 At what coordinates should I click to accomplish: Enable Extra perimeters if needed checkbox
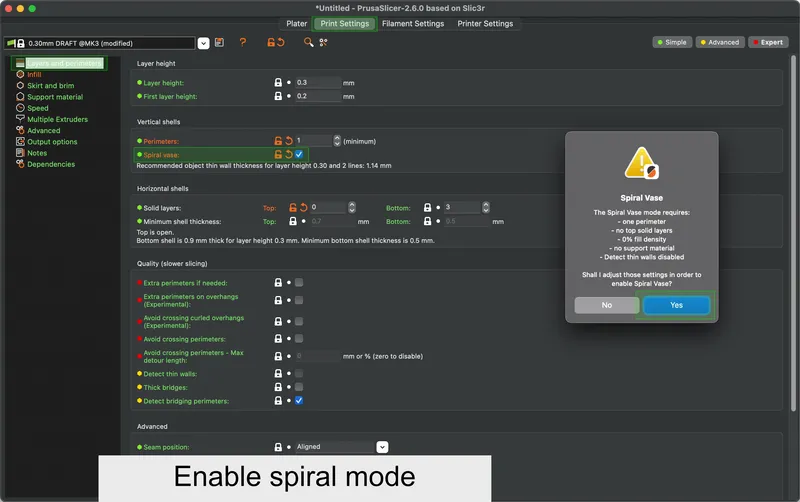(x=299, y=283)
